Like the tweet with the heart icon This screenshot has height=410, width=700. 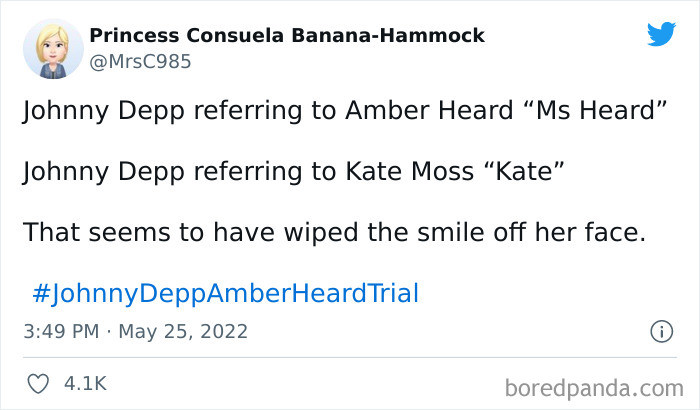tap(38, 384)
